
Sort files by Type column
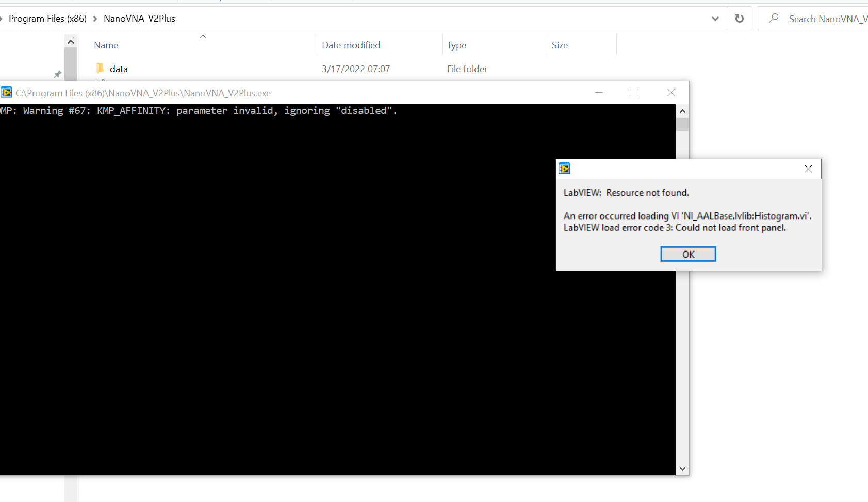456,45
